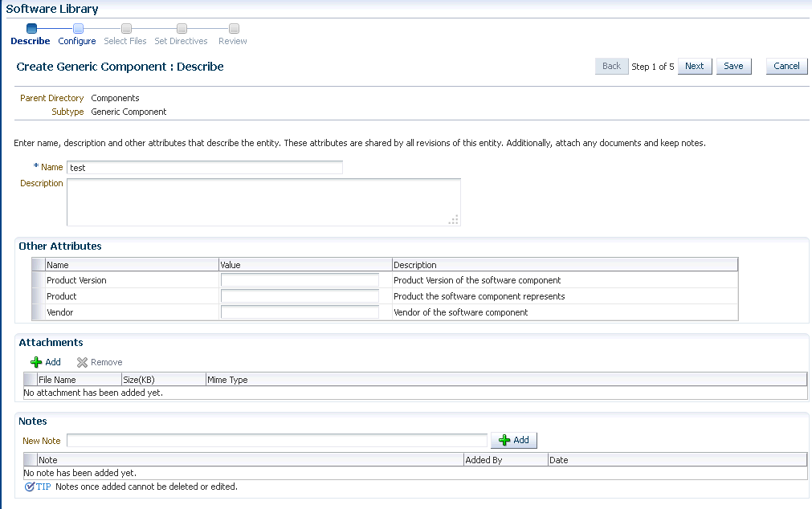Click the Describe step marker icon

pos(31,28)
